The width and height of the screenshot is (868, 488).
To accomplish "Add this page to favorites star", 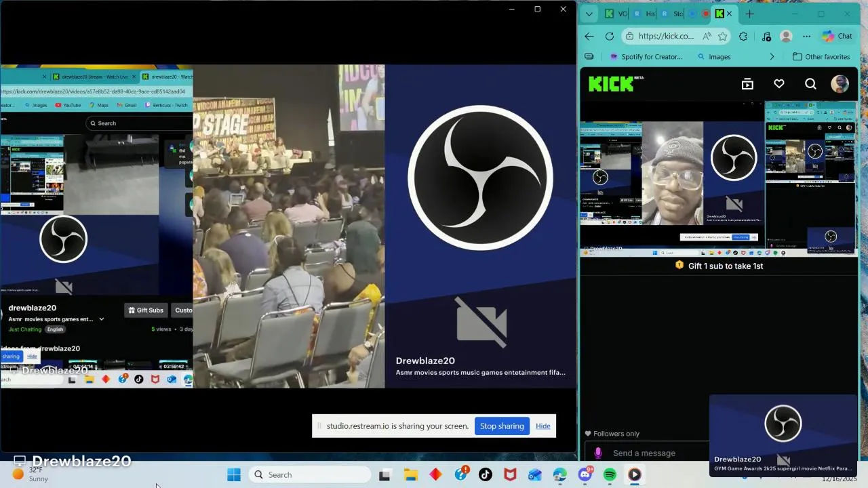I will (723, 37).
